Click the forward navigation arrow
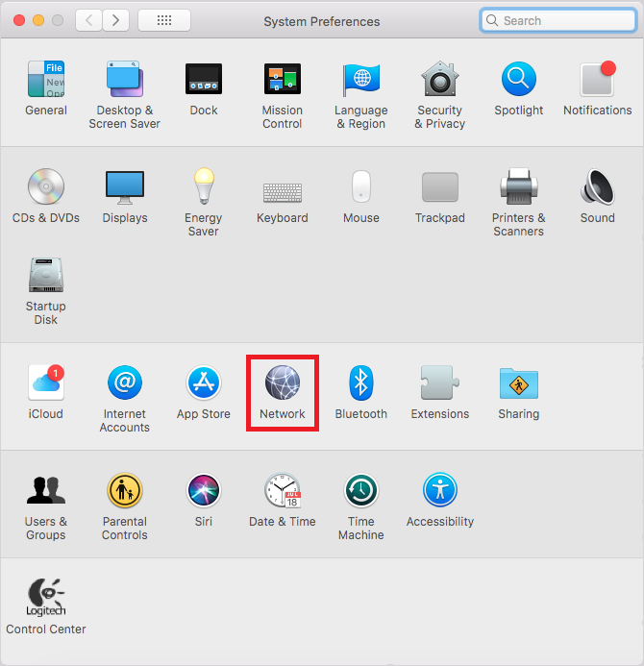This screenshot has height=666, width=644. 115,20
